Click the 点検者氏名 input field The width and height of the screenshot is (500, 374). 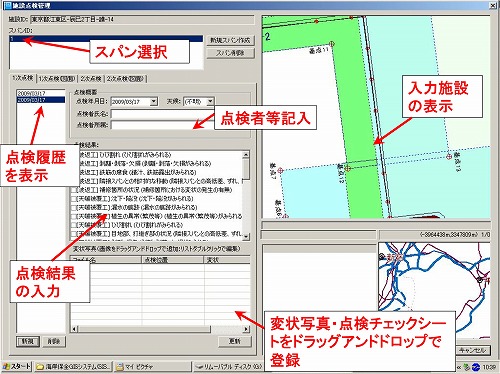point(162,114)
